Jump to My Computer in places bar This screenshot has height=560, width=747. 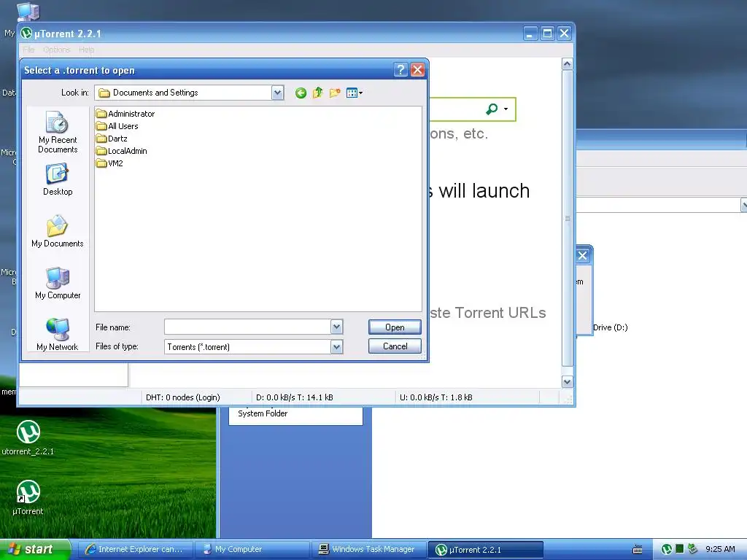pos(58,284)
